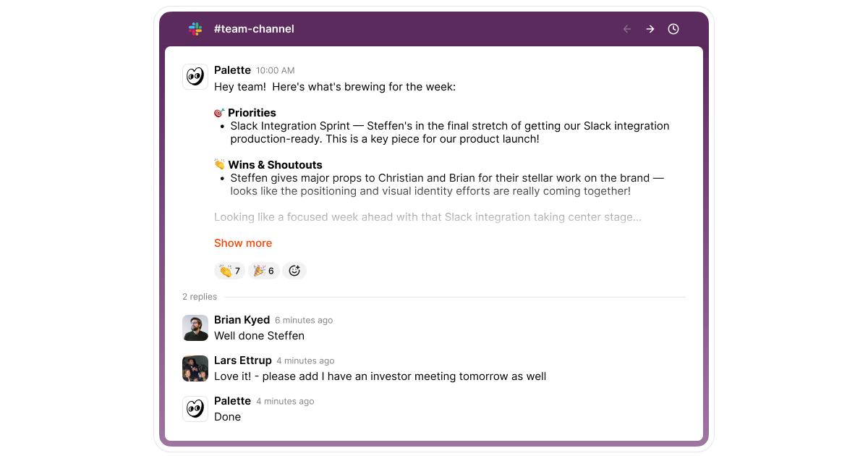This screenshot has height=456, width=868.
Task: Click the Slack logo icon
Action: [x=195, y=29]
